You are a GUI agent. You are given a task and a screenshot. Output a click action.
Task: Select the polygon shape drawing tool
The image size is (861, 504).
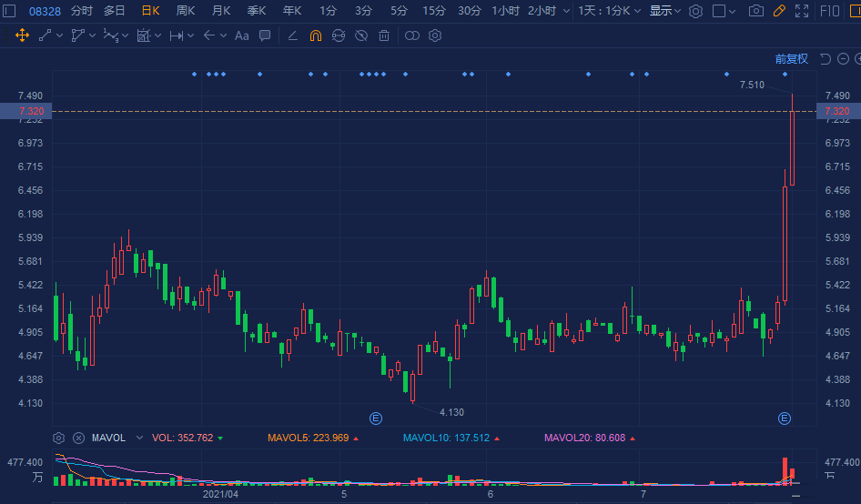tap(77, 35)
